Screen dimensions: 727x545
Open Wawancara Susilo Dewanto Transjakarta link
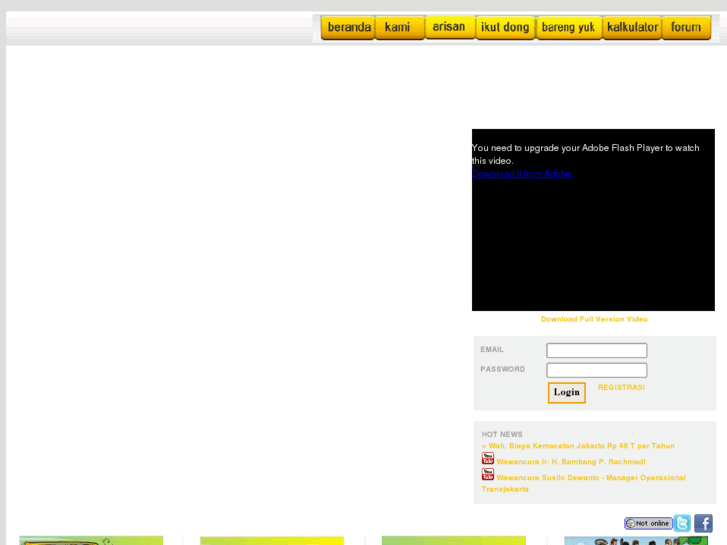[583, 483]
